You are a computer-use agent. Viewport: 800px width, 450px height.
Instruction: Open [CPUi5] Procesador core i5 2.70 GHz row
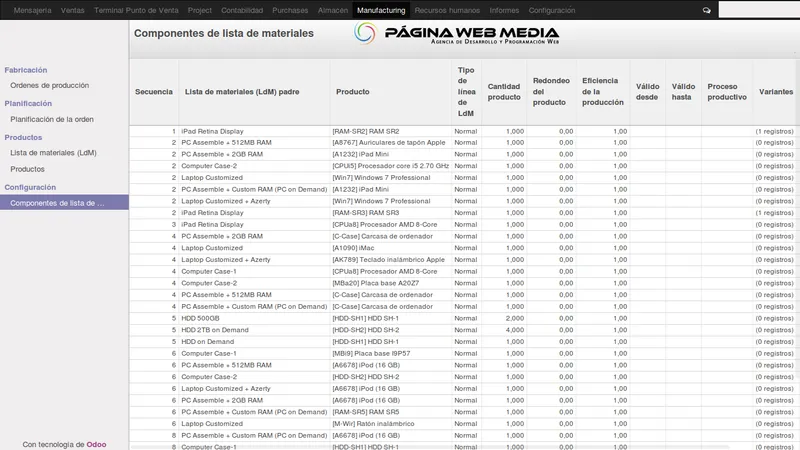pos(464,166)
